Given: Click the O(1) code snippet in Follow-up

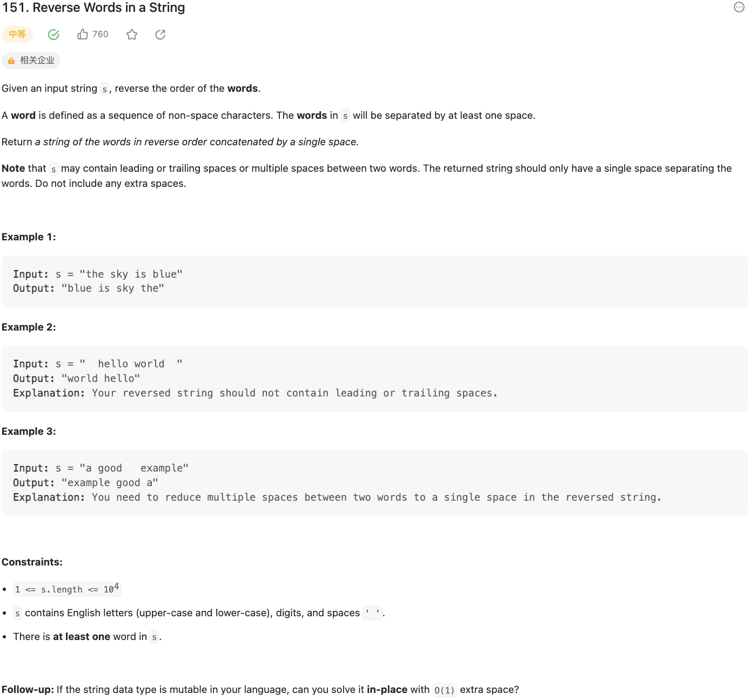Looking at the screenshot, I should point(445,690).
